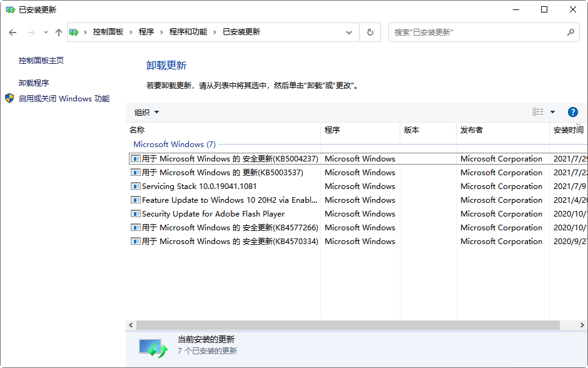Click the update icon beside KB5004237
588x368 pixels.
(x=135, y=158)
